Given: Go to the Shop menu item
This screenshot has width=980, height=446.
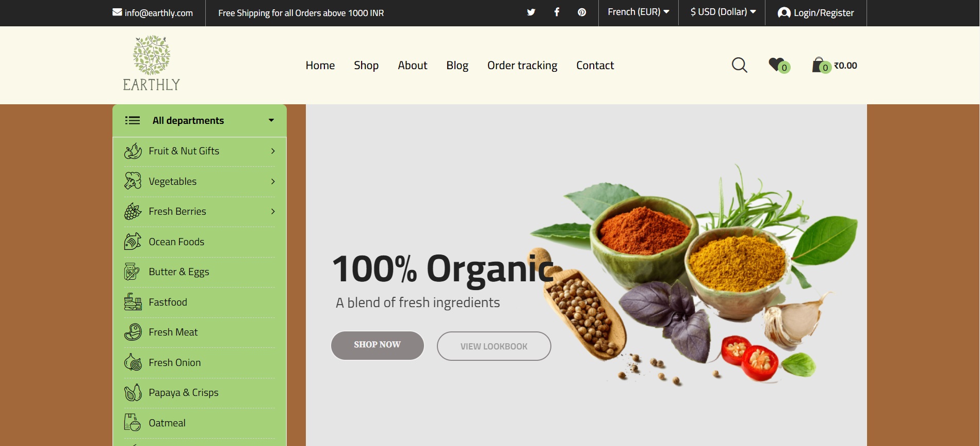Looking at the screenshot, I should 366,66.
